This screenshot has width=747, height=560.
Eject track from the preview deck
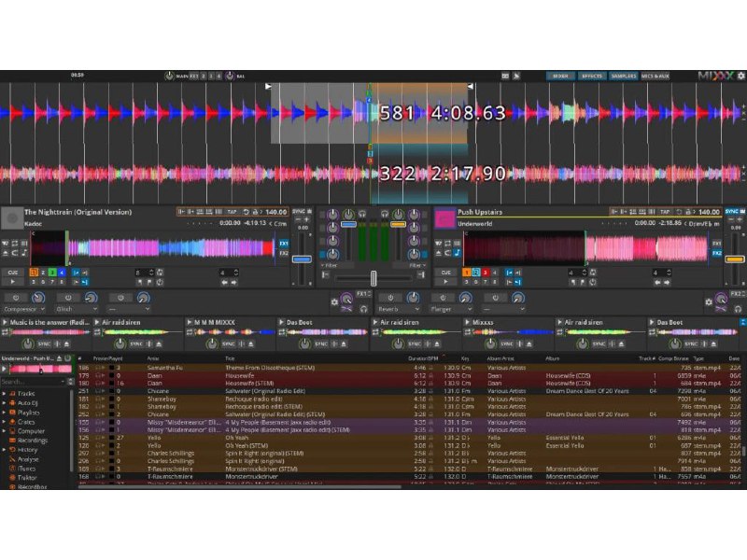(59, 358)
